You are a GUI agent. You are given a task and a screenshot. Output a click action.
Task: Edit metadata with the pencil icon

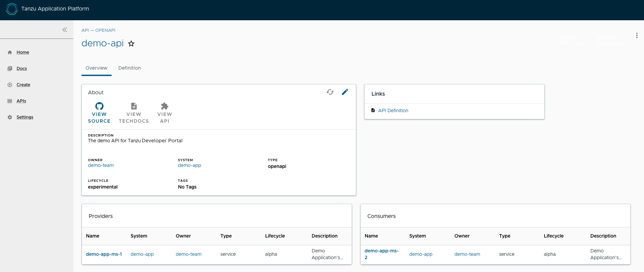345,92
